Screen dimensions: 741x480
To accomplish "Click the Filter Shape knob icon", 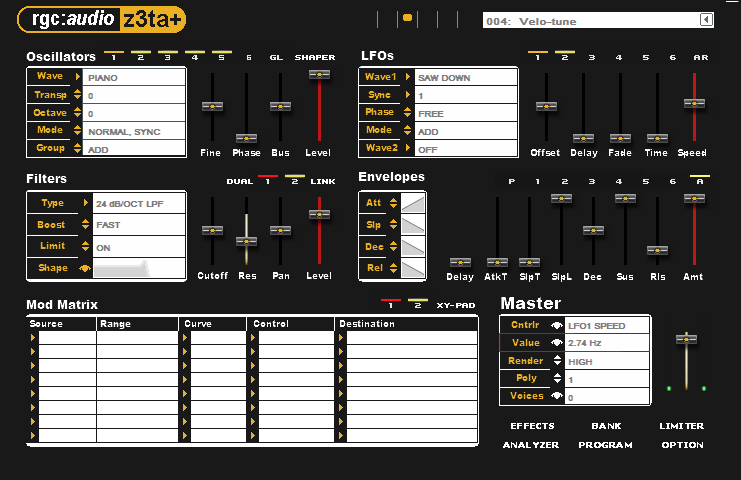I will click(85, 268).
